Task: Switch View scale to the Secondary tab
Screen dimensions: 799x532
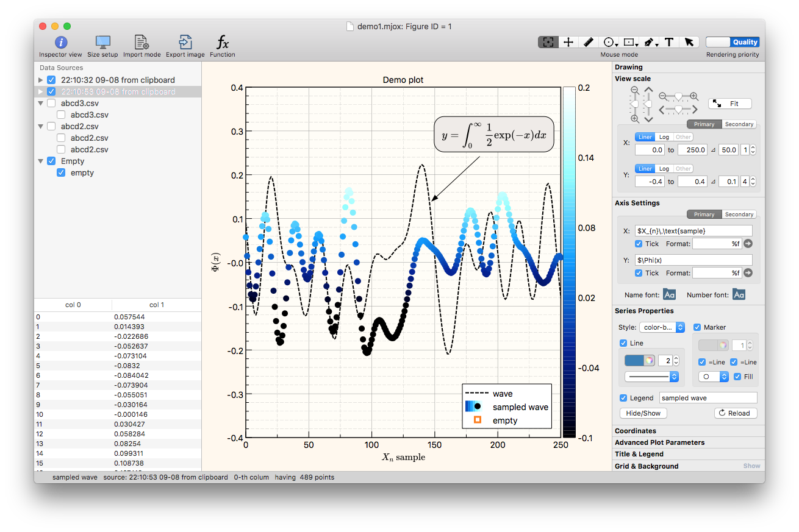Action: [739, 124]
